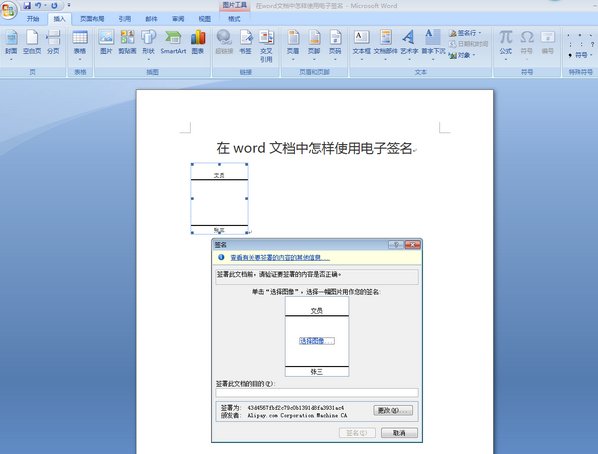Insert a picture (图片) from file
The height and width of the screenshot is (454, 598).
coord(106,42)
